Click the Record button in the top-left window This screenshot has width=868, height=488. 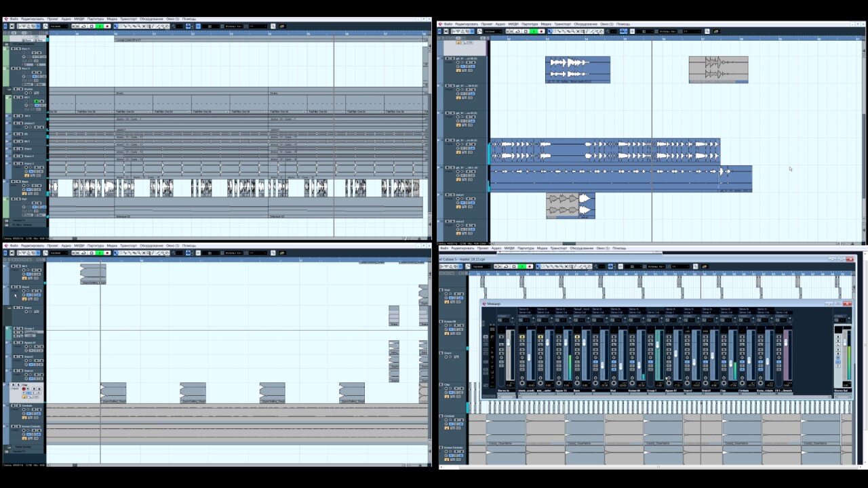(x=107, y=26)
